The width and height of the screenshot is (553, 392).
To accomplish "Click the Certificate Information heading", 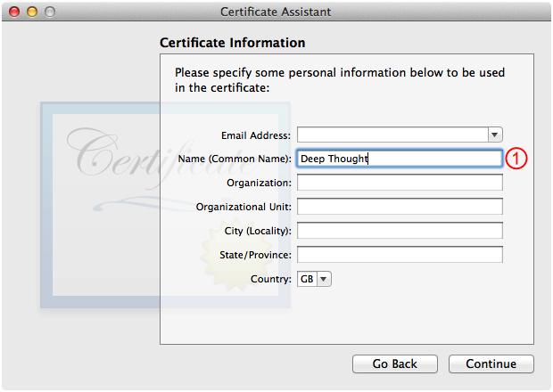I will pyautogui.click(x=233, y=43).
